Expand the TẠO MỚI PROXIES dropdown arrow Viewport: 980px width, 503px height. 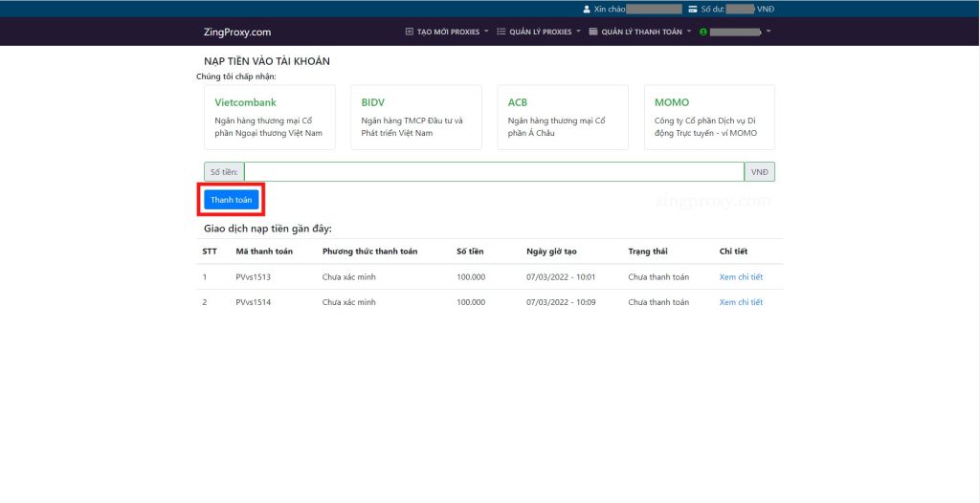486,32
